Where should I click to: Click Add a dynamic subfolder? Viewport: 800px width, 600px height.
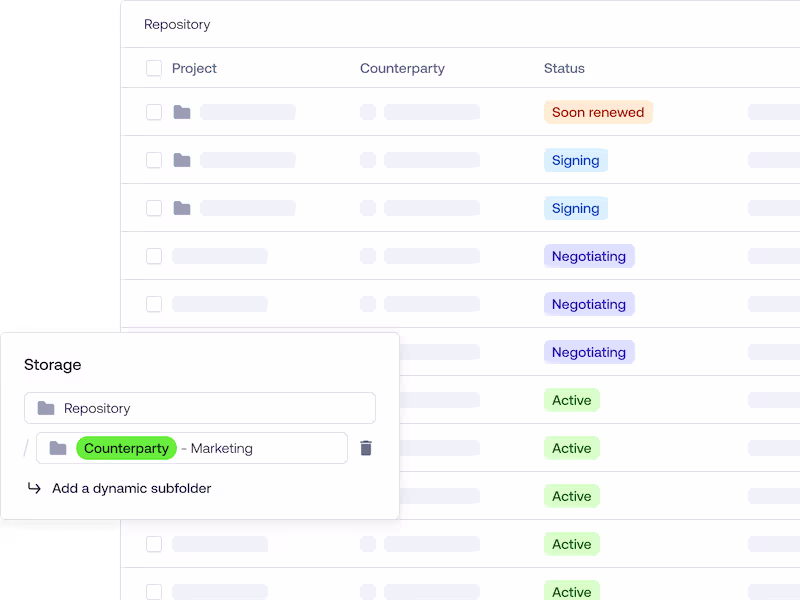131,489
